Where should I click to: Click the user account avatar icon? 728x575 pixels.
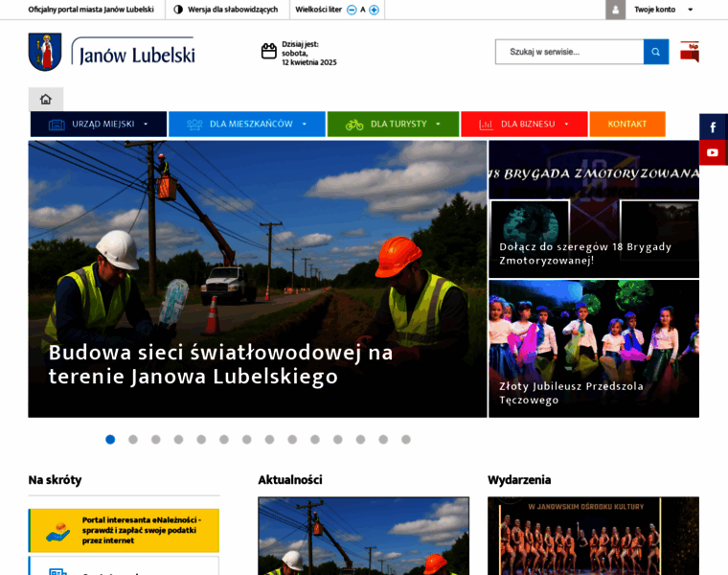coord(615,10)
